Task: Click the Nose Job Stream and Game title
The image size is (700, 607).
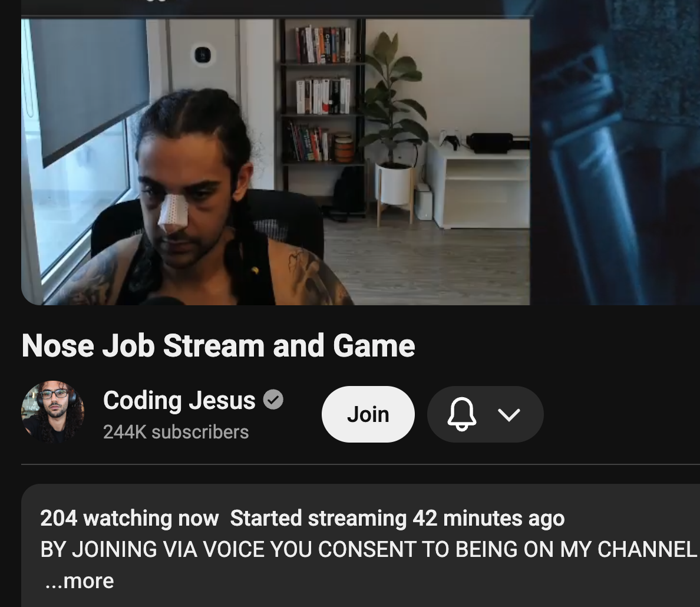Action: [218, 346]
